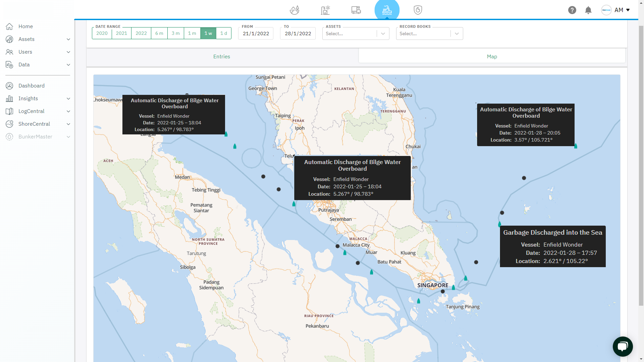Click dark dot marker left of Garbage tooltip
This screenshot has height=362, width=644.
pyautogui.click(x=476, y=262)
